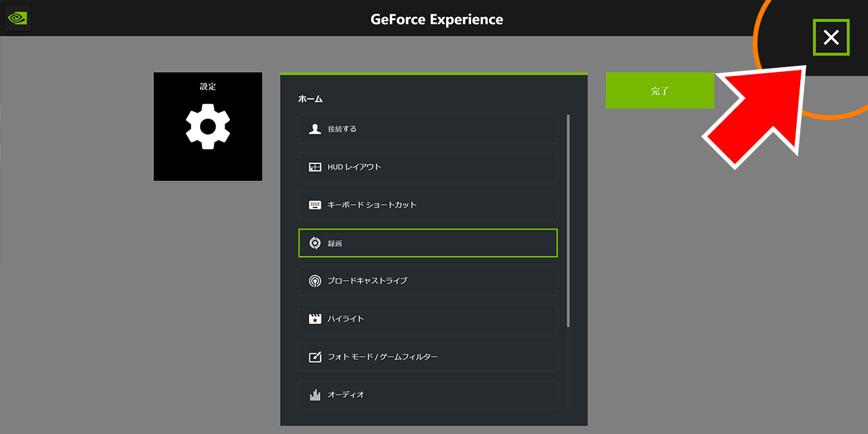Click the settings list scrollbar
This screenshot has height=434, width=868.
568,221
